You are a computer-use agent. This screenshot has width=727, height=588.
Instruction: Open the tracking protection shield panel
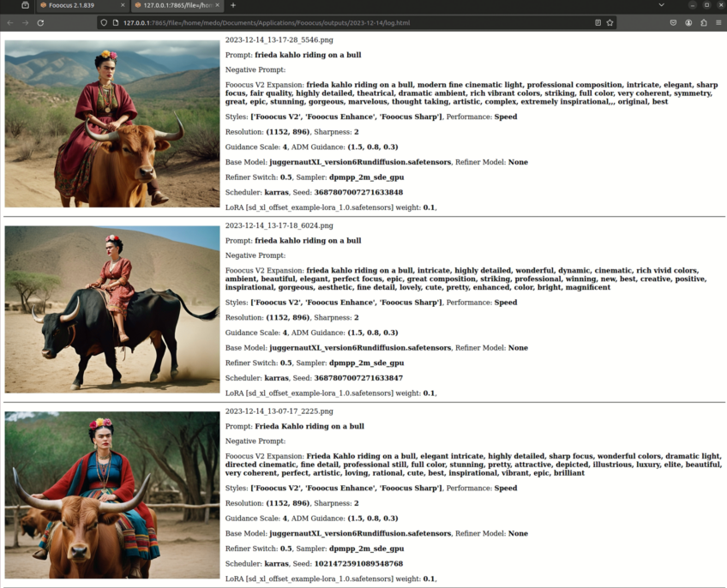click(x=104, y=23)
